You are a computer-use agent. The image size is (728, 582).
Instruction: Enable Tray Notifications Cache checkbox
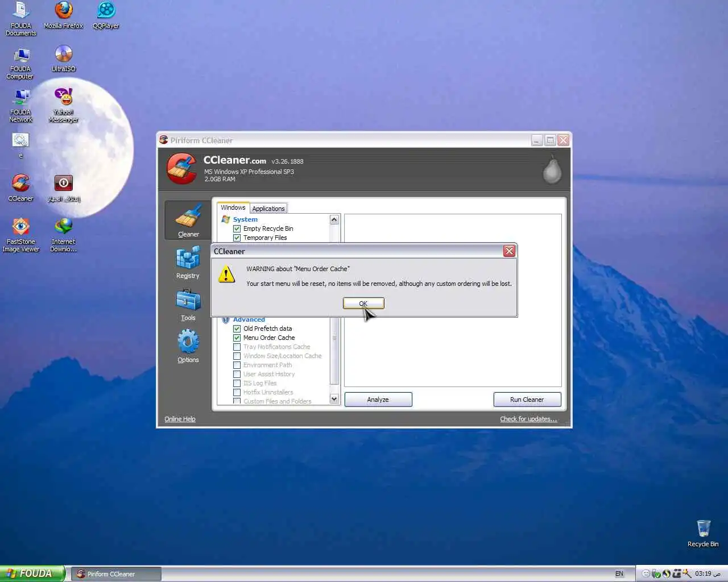pyautogui.click(x=237, y=347)
